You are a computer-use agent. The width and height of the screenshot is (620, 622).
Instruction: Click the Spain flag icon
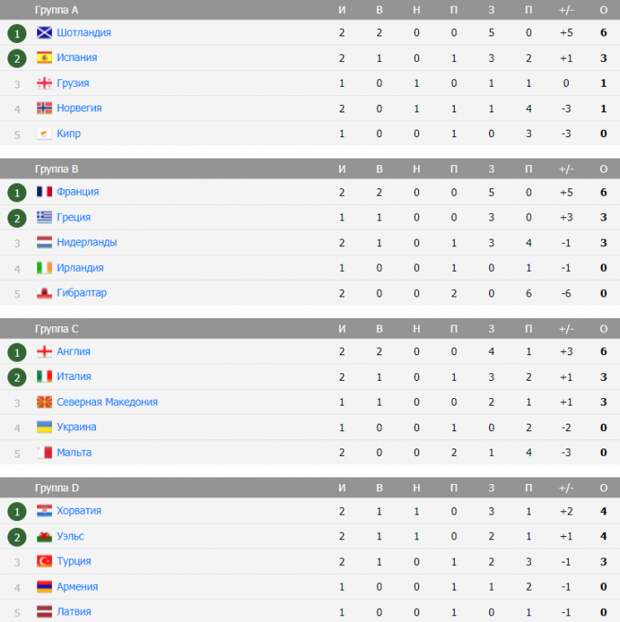(x=44, y=58)
